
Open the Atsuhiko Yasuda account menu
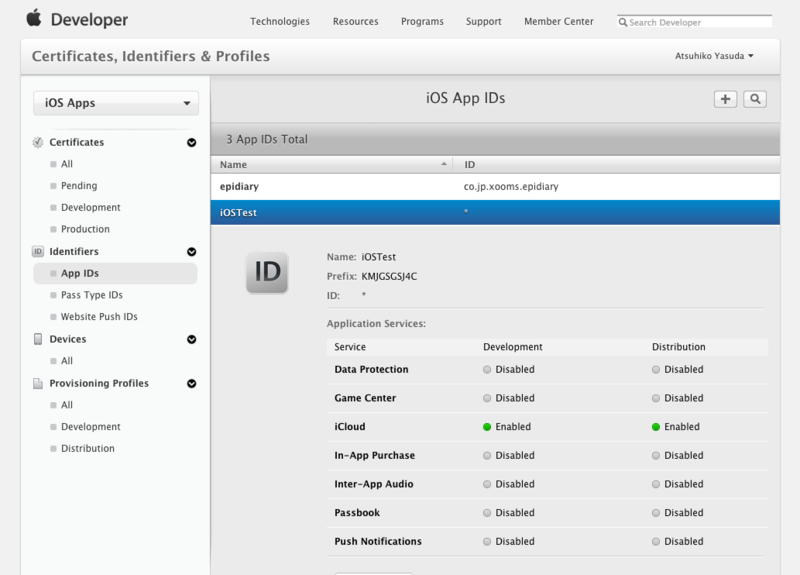point(714,56)
